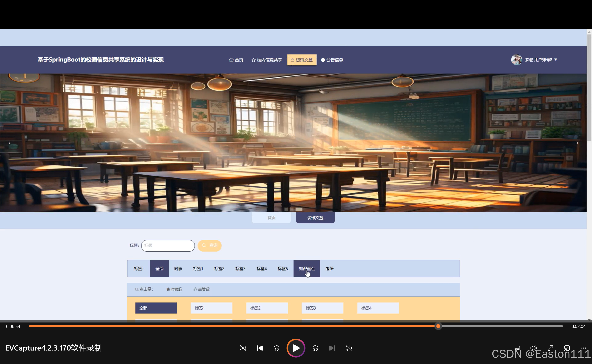Click the 标题 search input field
592x364 pixels.
168,246
